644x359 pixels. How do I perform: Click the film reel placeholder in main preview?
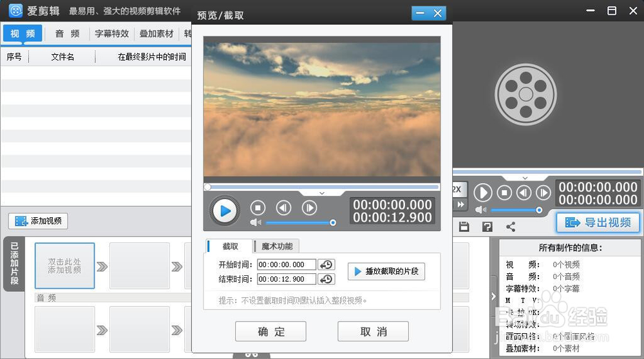pos(526,94)
